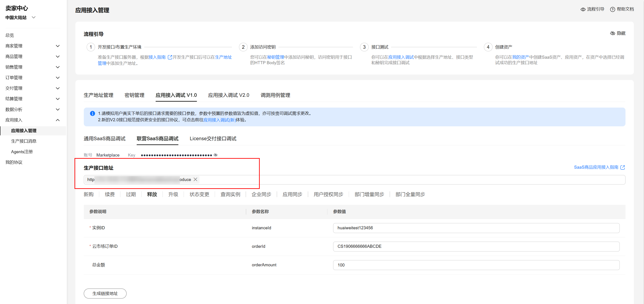Click external icon beside SaaS商品应用接入指南
This screenshot has width=644, height=304.
(622, 167)
